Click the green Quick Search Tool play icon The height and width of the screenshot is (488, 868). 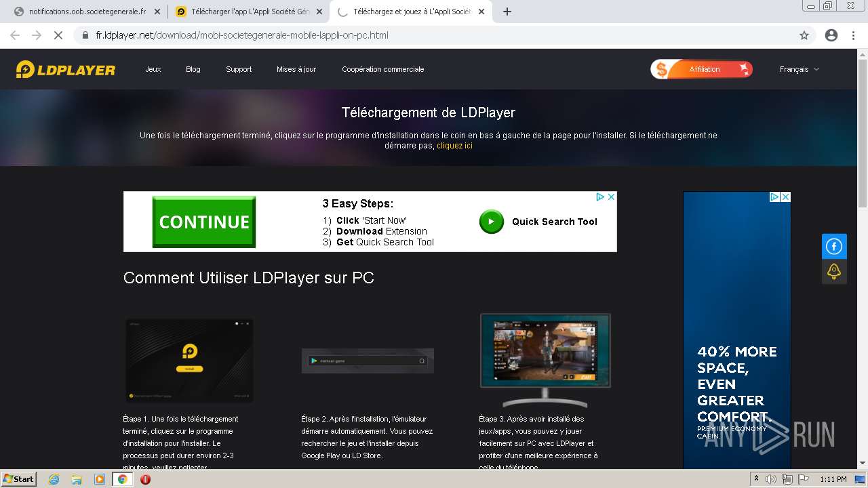[492, 222]
